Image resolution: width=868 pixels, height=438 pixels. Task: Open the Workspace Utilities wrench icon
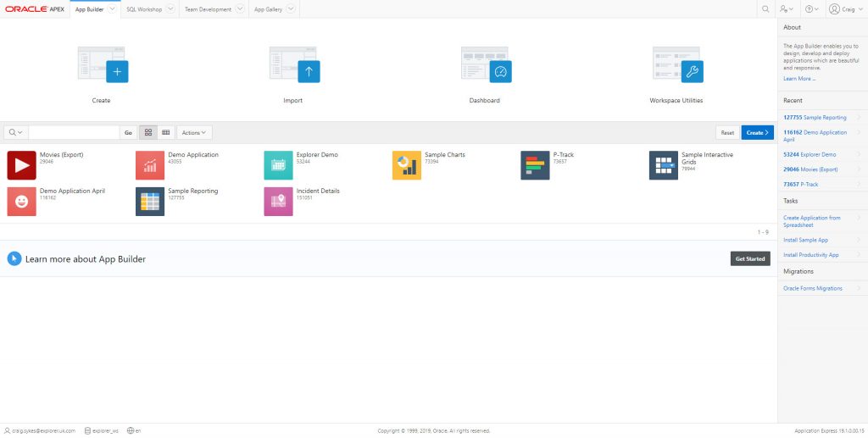(678, 64)
